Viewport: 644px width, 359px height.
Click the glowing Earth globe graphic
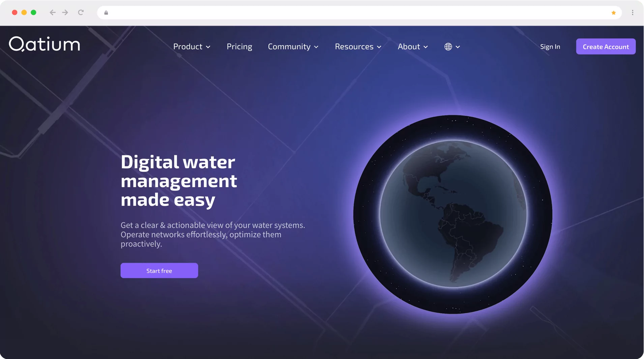[x=453, y=214]
